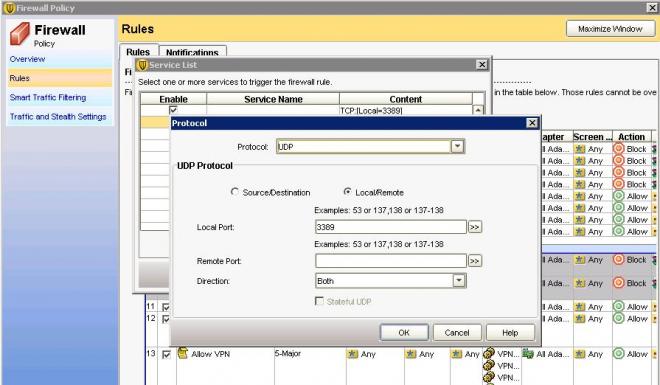660x385 pixels.
Task: Click the Enable column header in Service List
Action: (173, 99)
